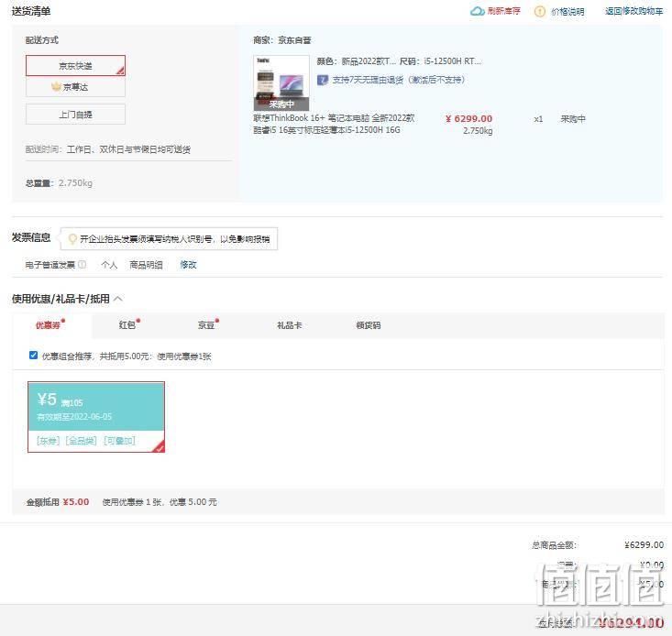Open the 京豆 tab
This screenshot has width=672, height=636.
206,325
